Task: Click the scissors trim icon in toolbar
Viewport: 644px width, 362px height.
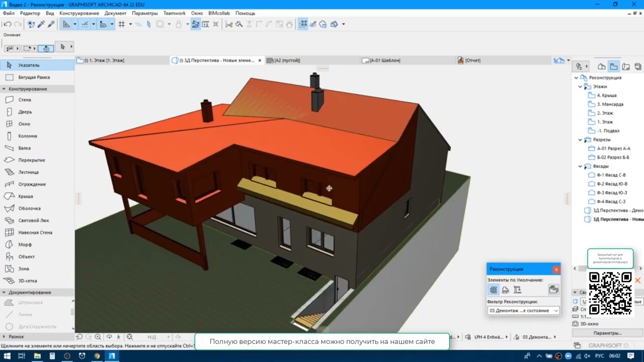Action: coord(229,24)
